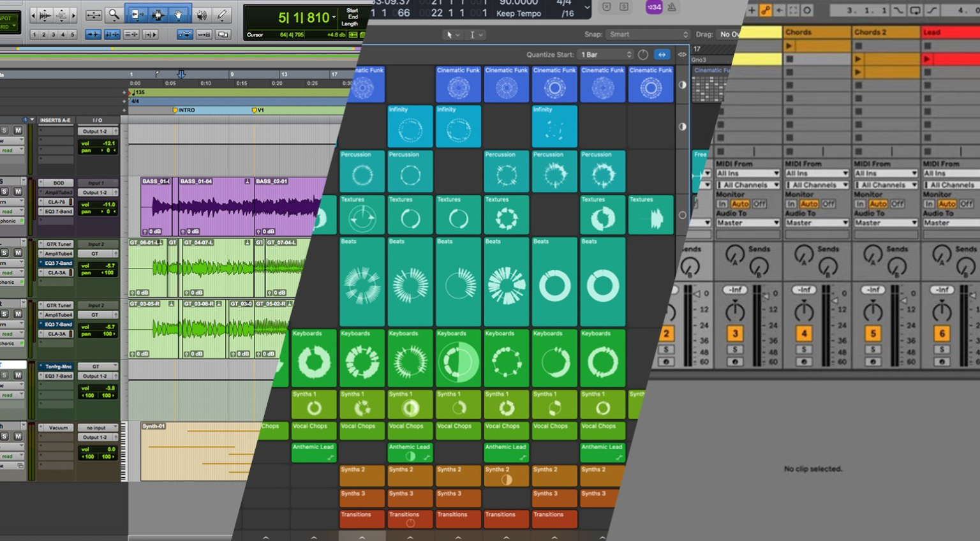
Task: Click the Mirror MIDI editing icon
Action: (184, 34)
